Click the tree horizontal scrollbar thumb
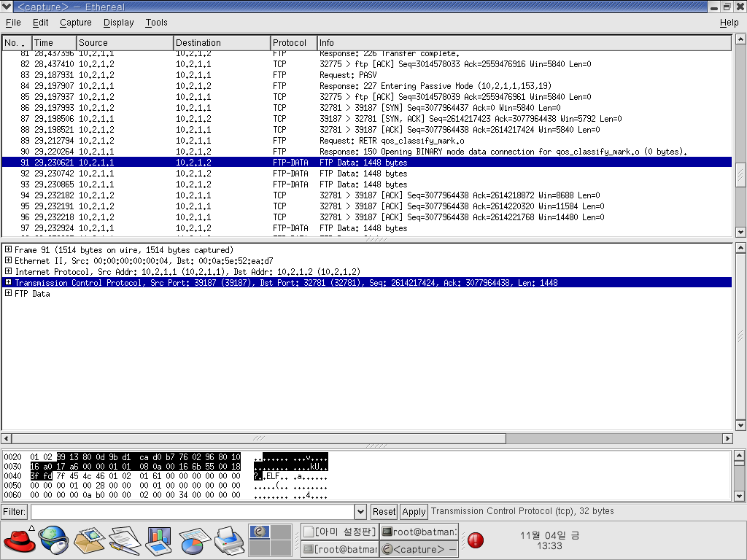747x560 pixels. click(x=259, y=438)
